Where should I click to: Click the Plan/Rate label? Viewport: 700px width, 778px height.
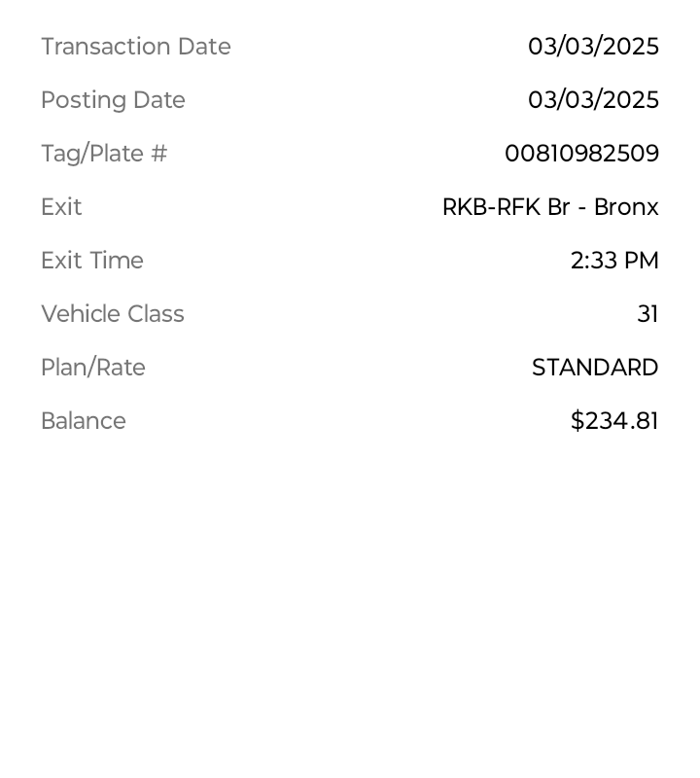pos(93,368)
